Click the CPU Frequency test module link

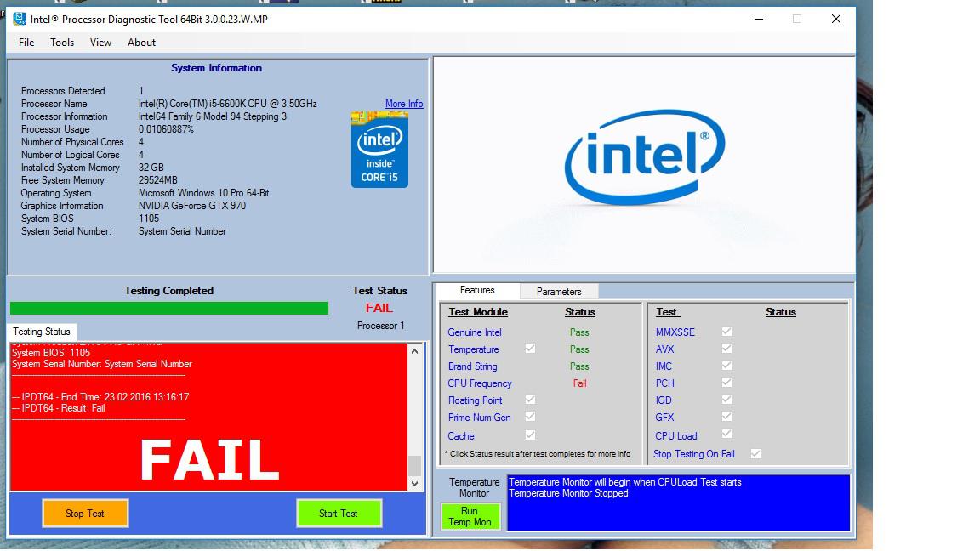[x=480, y=383]
